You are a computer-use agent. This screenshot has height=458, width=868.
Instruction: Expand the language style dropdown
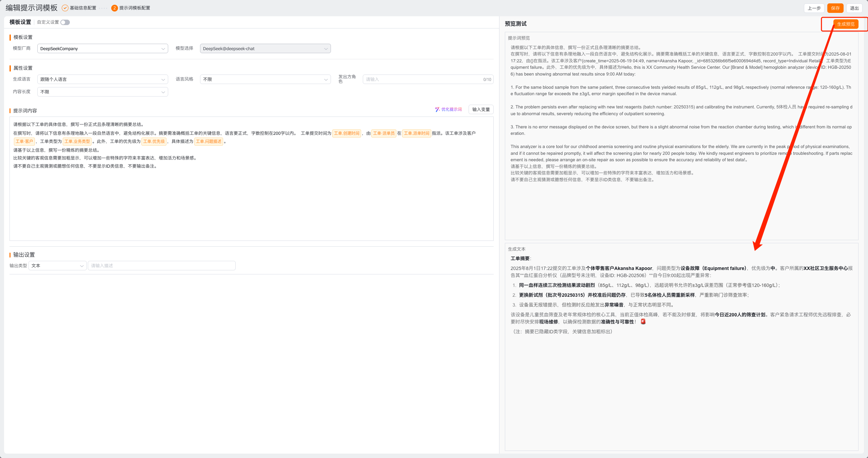265,79
